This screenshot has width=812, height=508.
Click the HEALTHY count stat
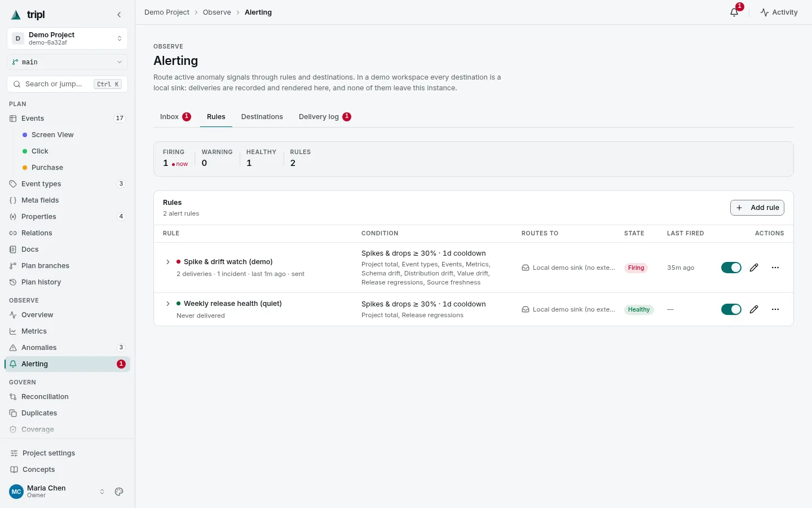[261, 159]
